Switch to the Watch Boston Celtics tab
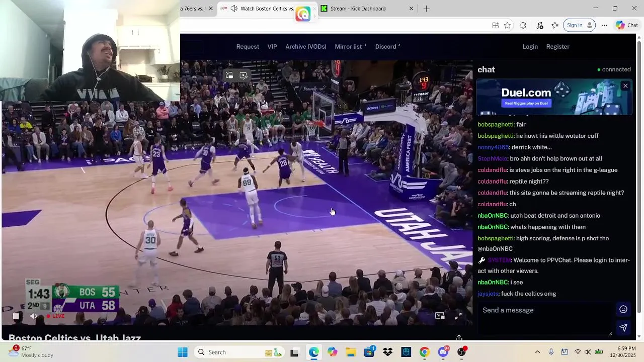This screenshot has height=362, width=644. (x=267, y=9)
